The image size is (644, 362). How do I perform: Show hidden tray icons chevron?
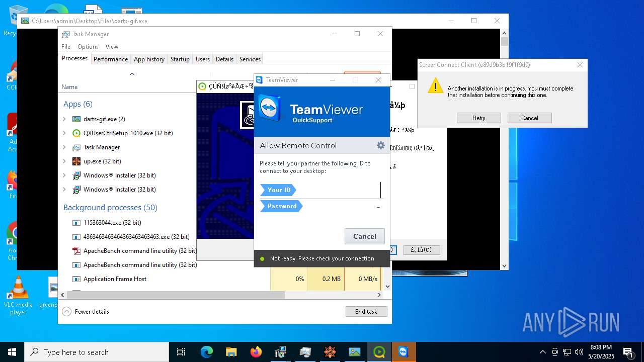542,352
